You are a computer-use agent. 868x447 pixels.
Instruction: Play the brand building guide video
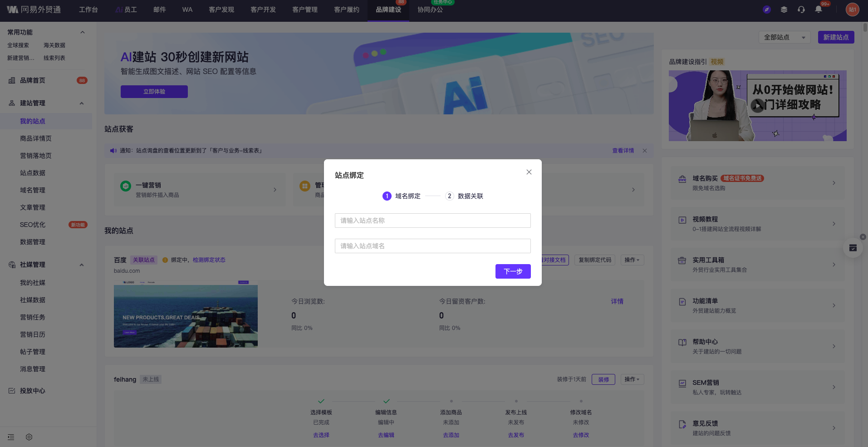click(x=757, y=106)
